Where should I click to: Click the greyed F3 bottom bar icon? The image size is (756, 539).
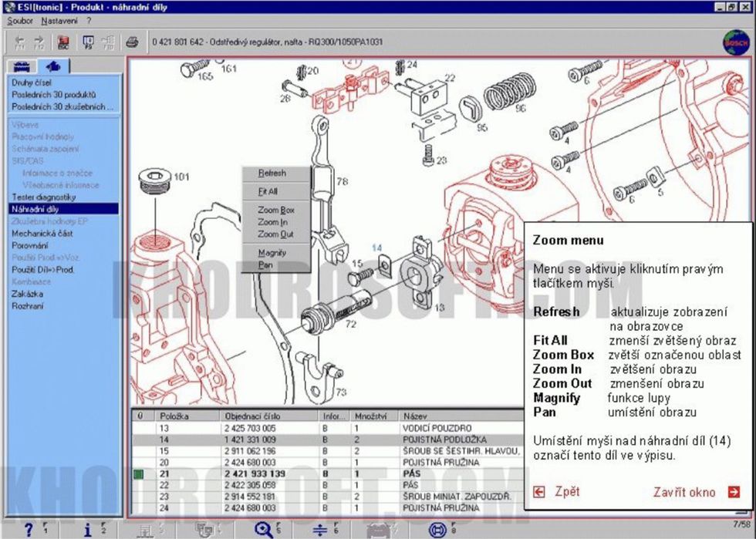[146, 530]
